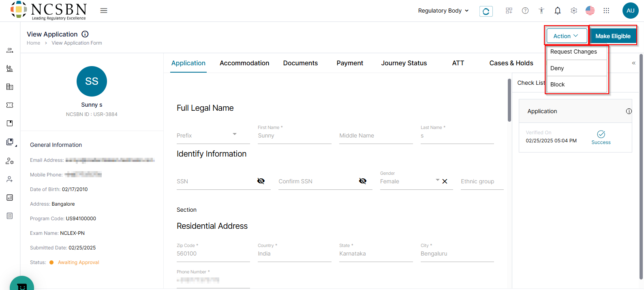This screenshot has width=644, height=290.
Task: Select Request Changes from Action menu
Action: (573, 52)
